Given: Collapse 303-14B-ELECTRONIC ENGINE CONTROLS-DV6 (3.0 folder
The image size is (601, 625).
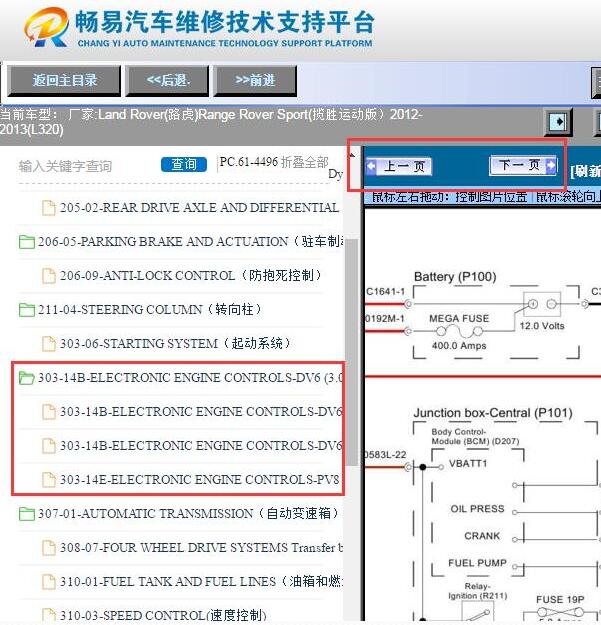Looking at the screenshot, I should coord(191,377).
